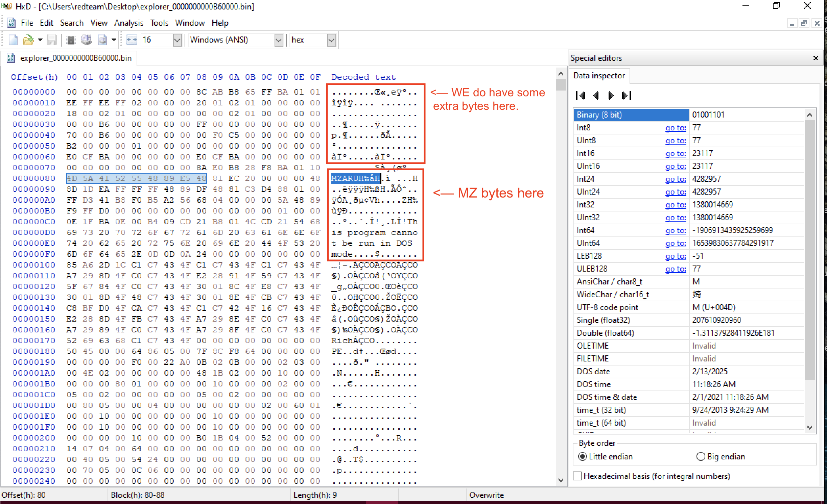Minimize the inner document window
827x504 pixels.
pos(791,23)
